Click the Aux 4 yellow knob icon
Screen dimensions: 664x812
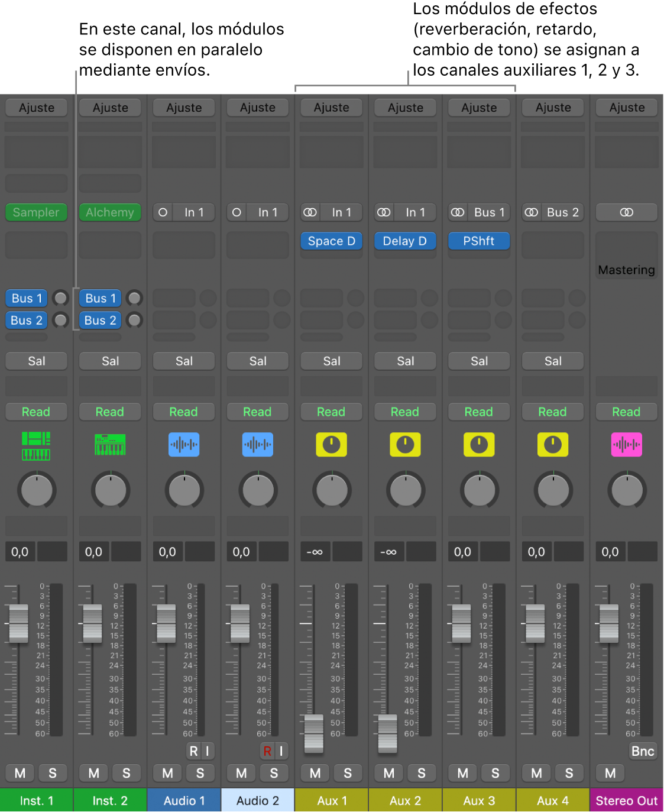[552, 445]
